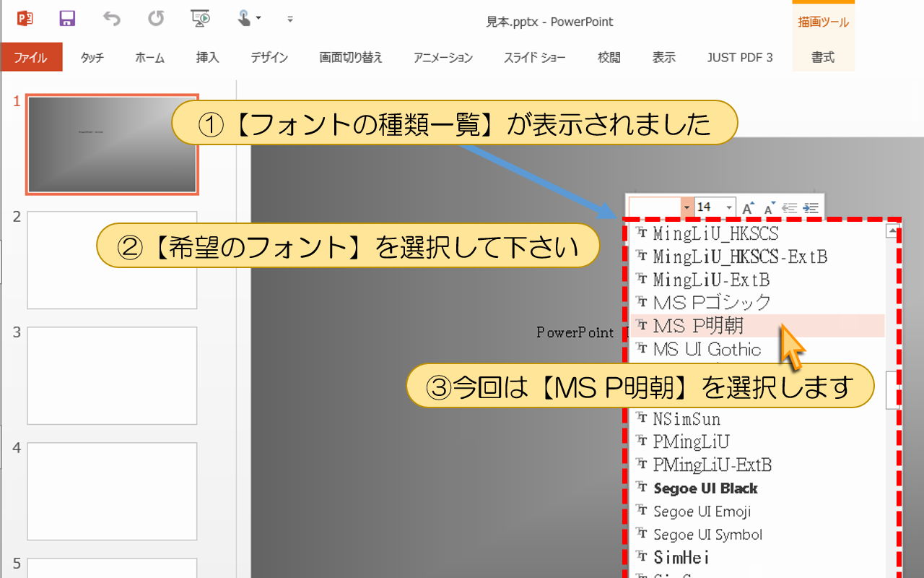Click the font name input box
The width and height of the screenshot is (924, 578).
coord(654,207)
